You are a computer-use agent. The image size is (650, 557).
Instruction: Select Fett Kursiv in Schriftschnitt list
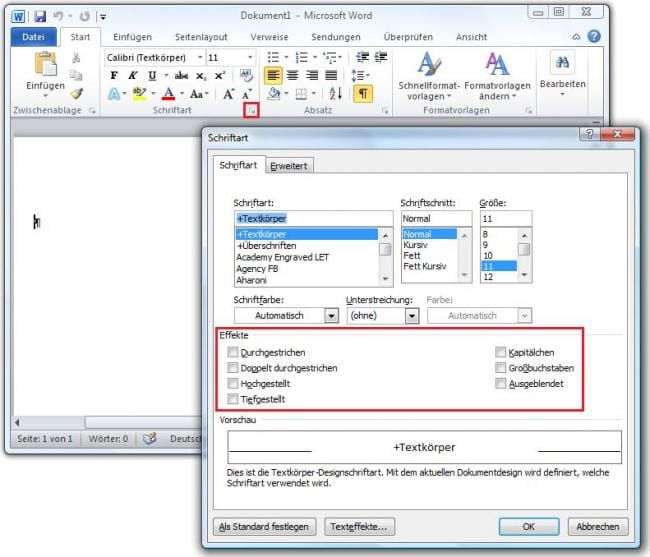coord(424,266)
